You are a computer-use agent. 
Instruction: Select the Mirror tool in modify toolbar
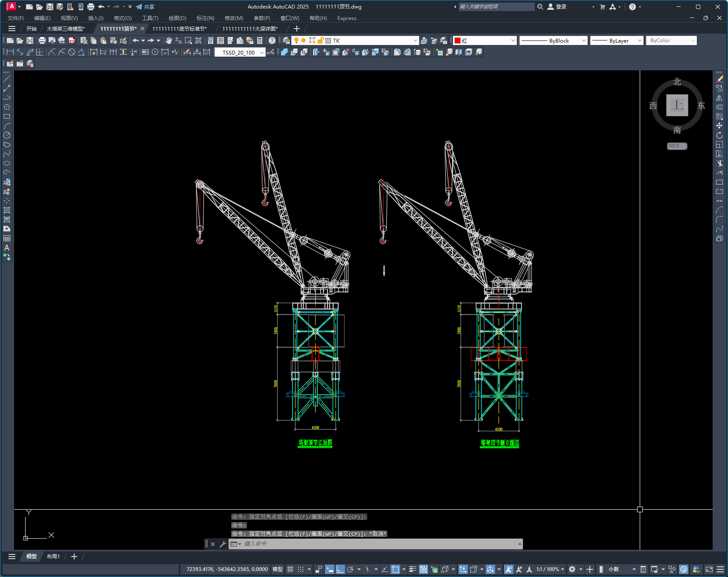click(719, 98)
